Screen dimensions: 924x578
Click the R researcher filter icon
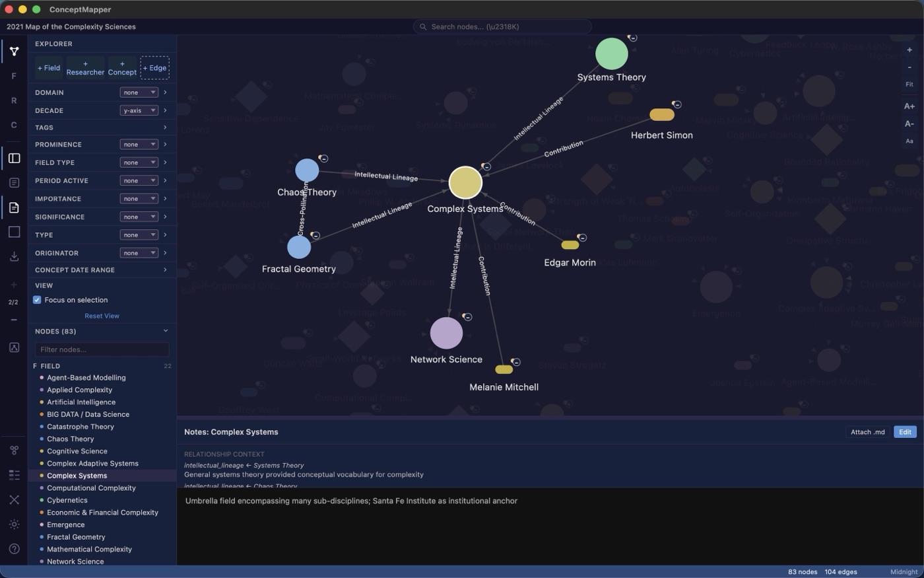14,100
